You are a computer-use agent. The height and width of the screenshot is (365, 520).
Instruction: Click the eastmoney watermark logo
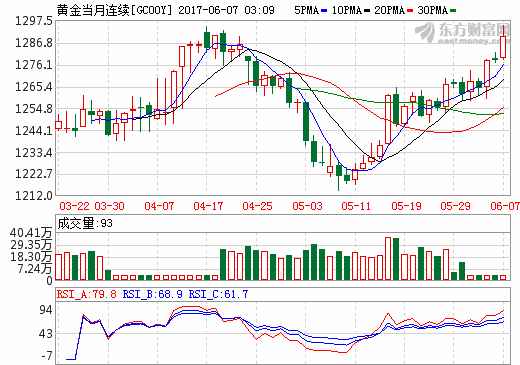tap(463, 33)
